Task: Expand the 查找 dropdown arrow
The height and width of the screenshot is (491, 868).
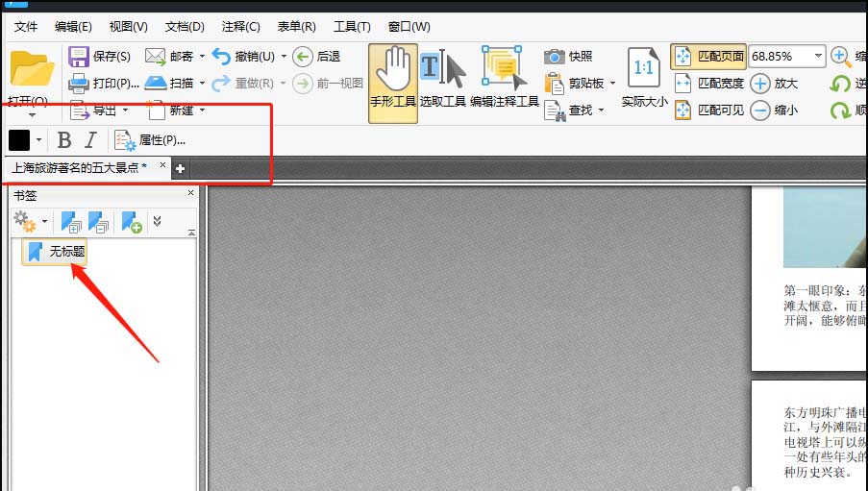Action: pos(601,110)
